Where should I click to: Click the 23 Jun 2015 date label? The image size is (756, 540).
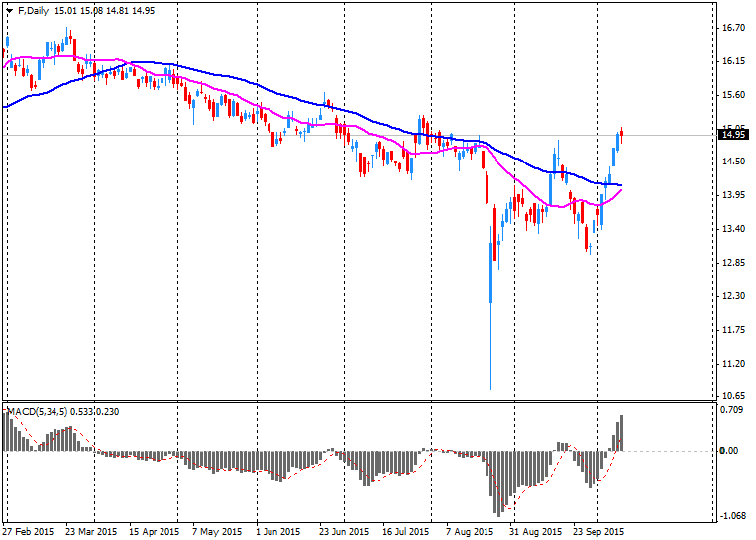[x=344, y=532]
